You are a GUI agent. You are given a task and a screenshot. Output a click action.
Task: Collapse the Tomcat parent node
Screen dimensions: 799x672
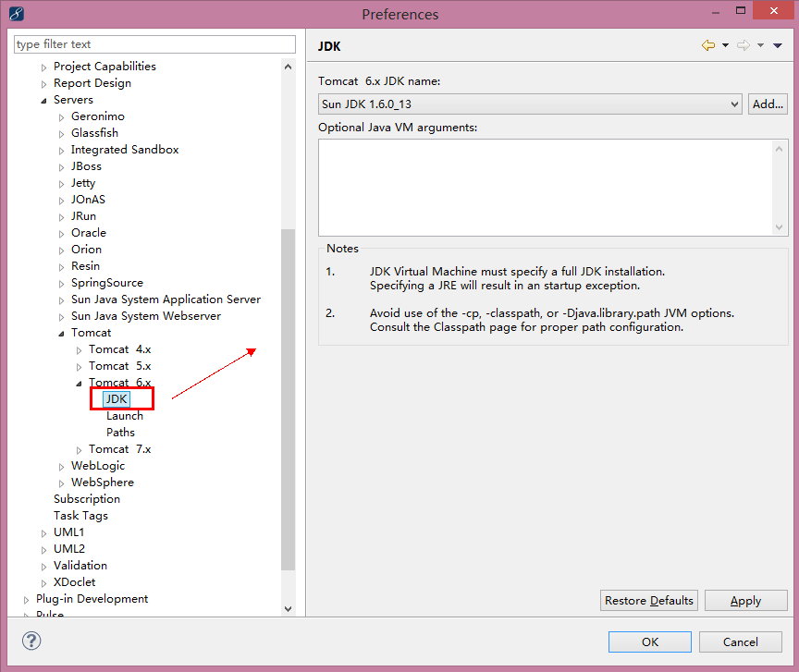61,334
